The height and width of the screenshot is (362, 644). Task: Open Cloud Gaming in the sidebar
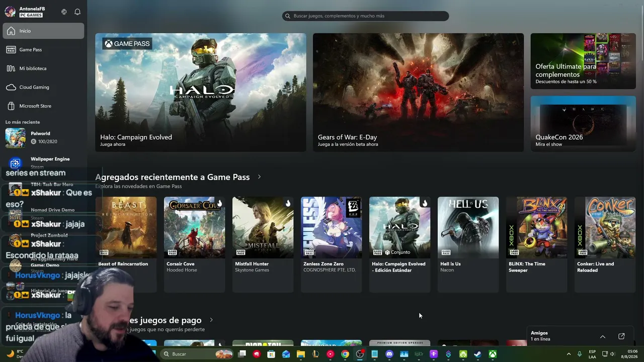coord(43,87)
